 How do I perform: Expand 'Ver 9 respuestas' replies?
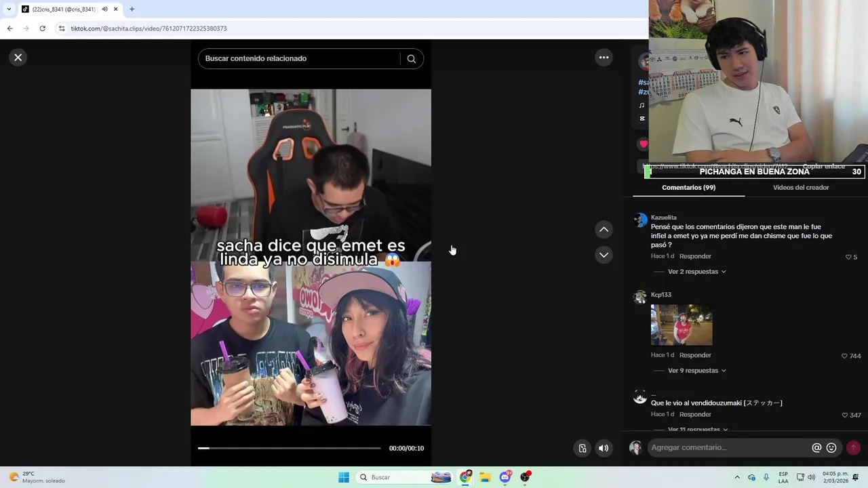tap(696, 371)
